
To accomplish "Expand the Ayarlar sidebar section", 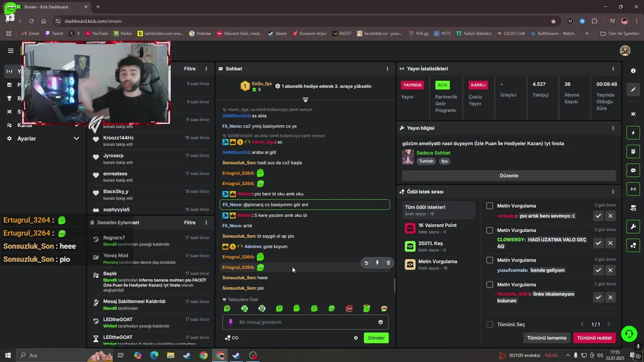I will click(x=76, y=139).
